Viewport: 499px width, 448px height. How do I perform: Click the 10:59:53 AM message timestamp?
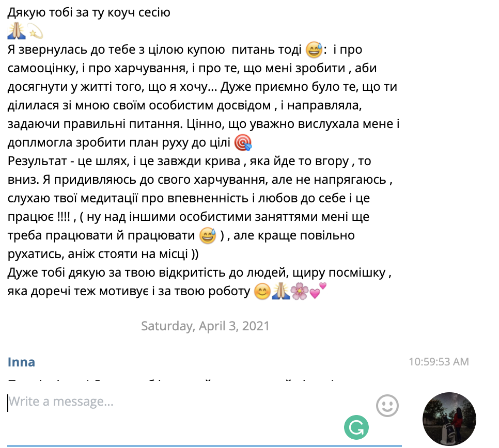pos(439,361)
